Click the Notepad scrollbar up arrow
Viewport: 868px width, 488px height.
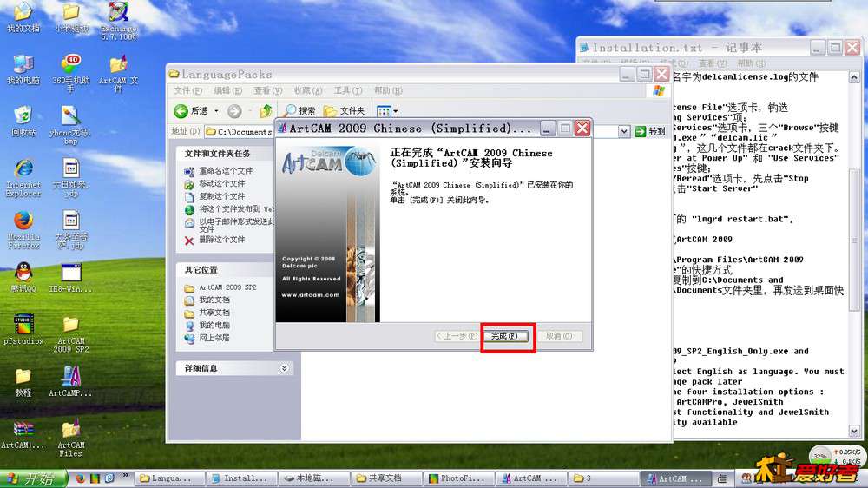click(854, 77)
